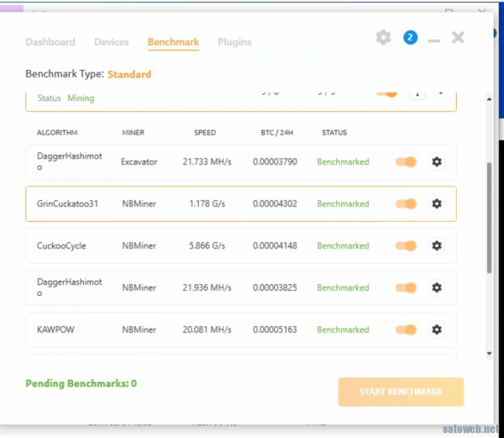Toggle the GrinCuckatoo31 algorithm off
The image size is (504, 438).
point(406,203)
